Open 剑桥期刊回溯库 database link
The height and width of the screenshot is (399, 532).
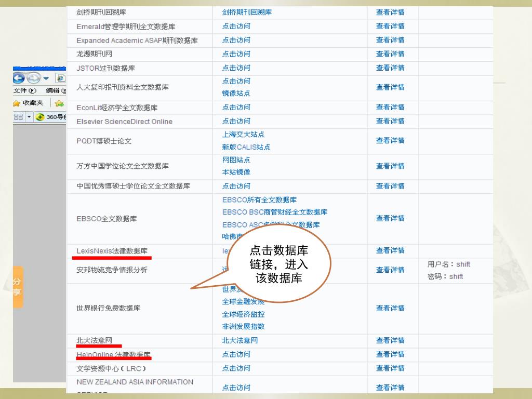247,12
